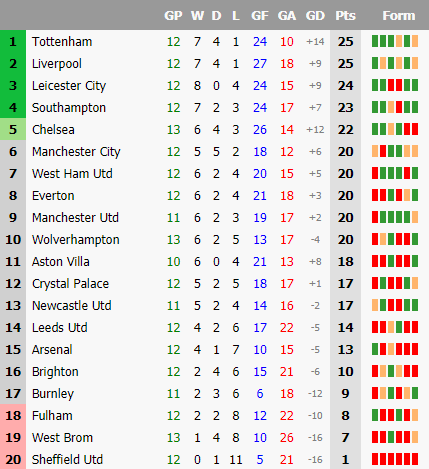
Task: Click Sheffield Utd's all-red form bars
Action: coord(395,459)
